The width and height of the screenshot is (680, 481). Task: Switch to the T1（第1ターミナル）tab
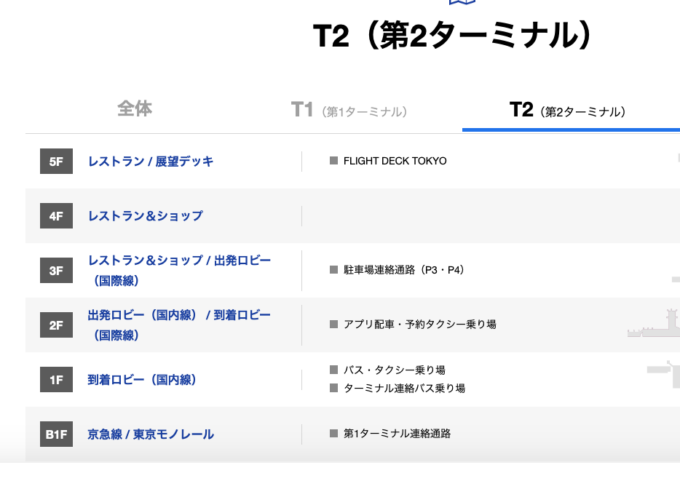coord(348,110)
